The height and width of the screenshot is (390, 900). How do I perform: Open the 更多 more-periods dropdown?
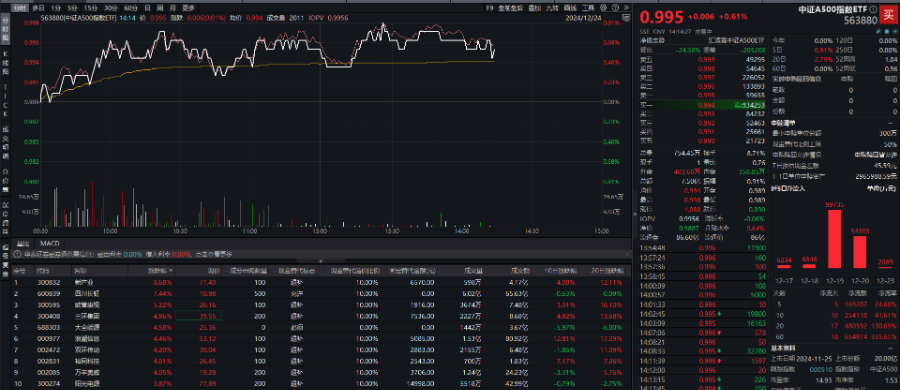[x=189, y=8]
